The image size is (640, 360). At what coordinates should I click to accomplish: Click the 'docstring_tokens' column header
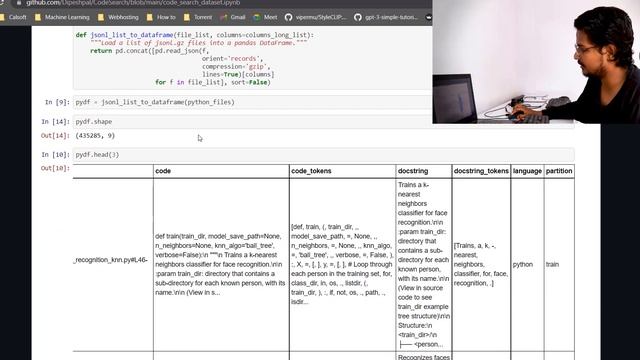pyautogui.click(x=481, y=171)
